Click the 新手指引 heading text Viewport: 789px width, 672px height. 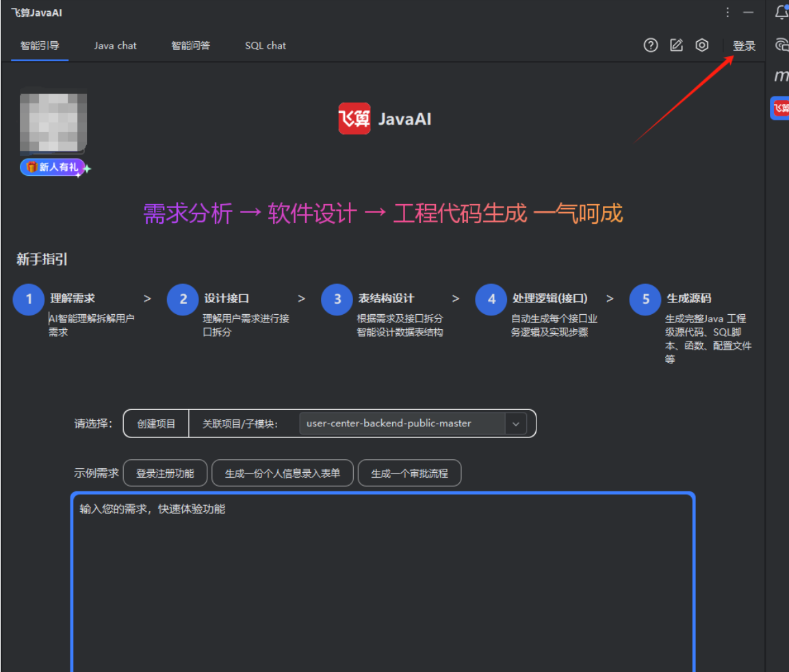click(42, 259)
